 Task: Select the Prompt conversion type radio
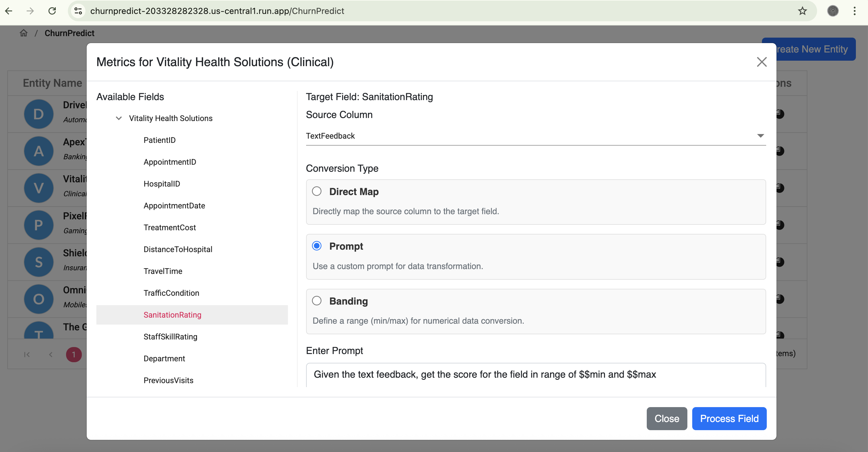coord(316,246)
